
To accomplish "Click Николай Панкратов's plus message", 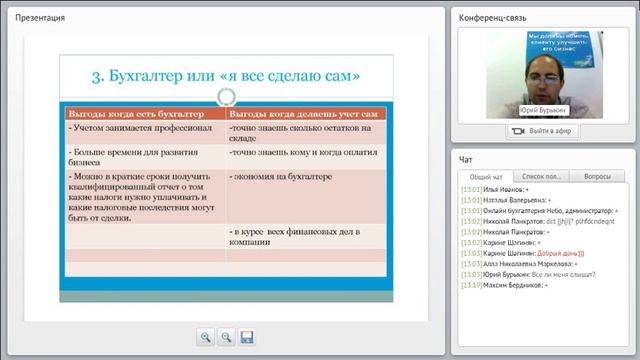I will click(505, 232).
